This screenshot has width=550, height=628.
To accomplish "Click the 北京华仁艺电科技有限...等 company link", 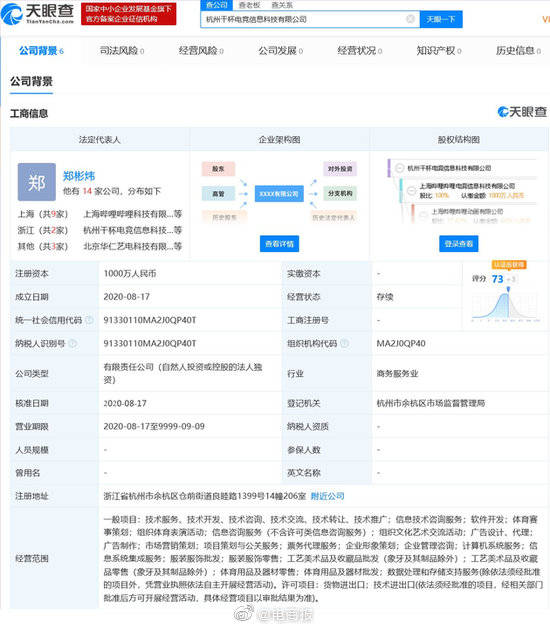I will (x=133, y=246).
